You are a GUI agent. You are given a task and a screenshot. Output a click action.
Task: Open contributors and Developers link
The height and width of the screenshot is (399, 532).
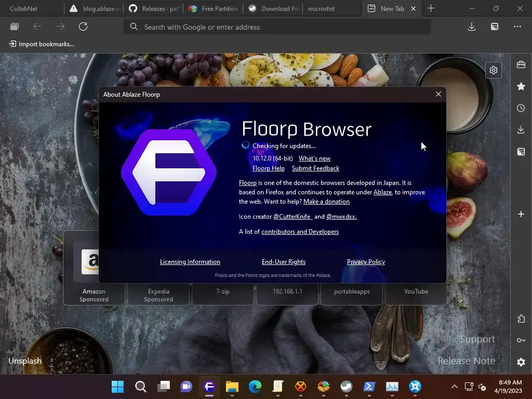tap(300, 232)
